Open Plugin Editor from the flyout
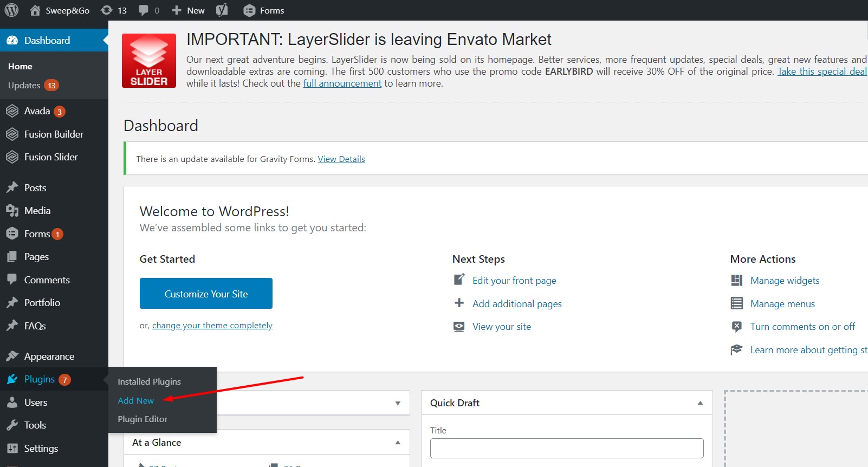Screen dimensions: 868x467 pyautogui.click(x=142, y=419)
